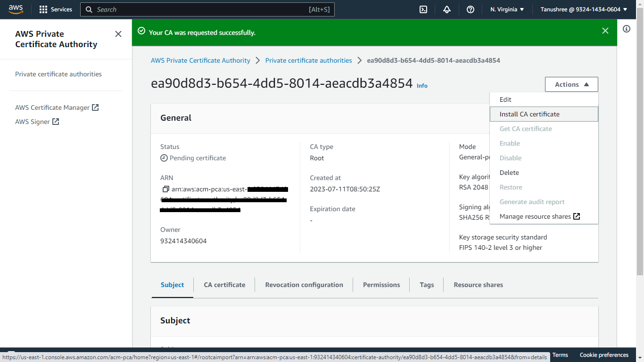Open Cookie preferences in the footer
Image resolution: width=644 pixels, height=362 pixels.
604,355
